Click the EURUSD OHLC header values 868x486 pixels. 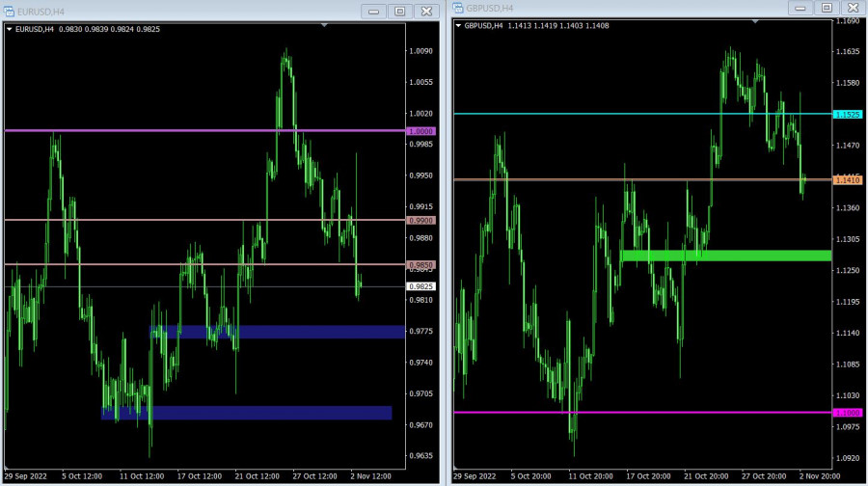click(x=109, y=29)
